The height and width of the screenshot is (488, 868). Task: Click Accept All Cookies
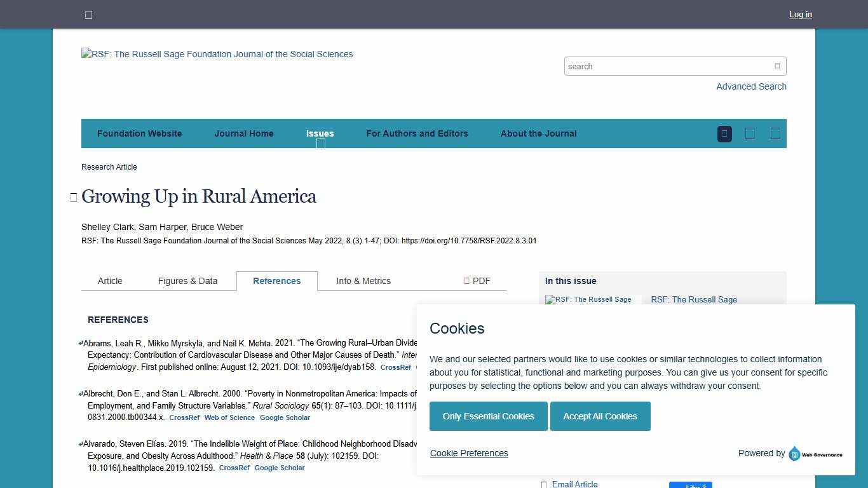click(x=600, y=416)
